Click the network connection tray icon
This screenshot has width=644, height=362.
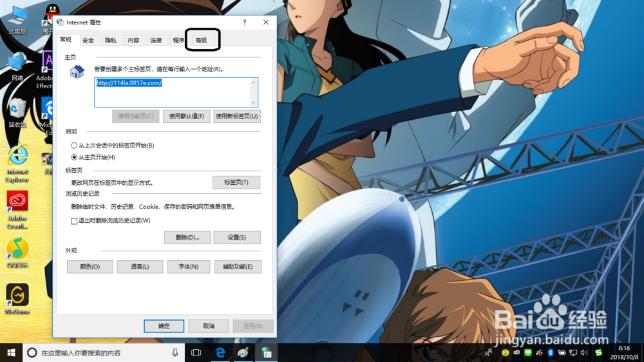[x=573, y=352]
